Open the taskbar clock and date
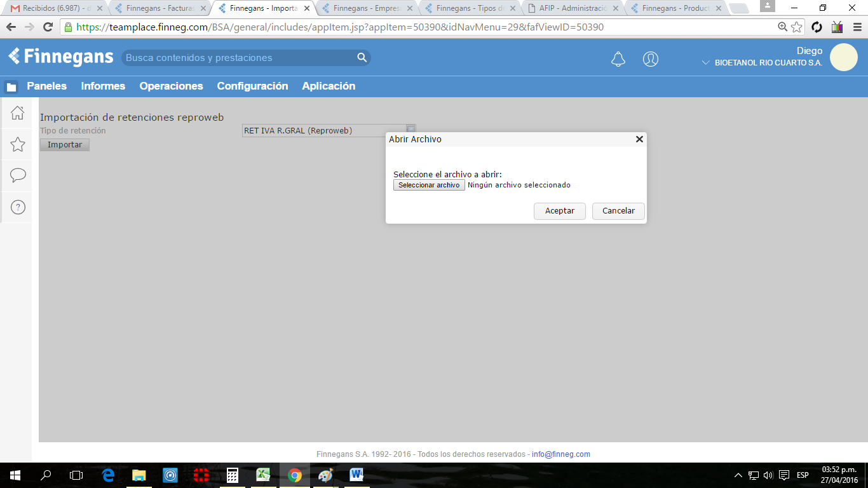Screen dimensions: 868x488 coord(839,475)
